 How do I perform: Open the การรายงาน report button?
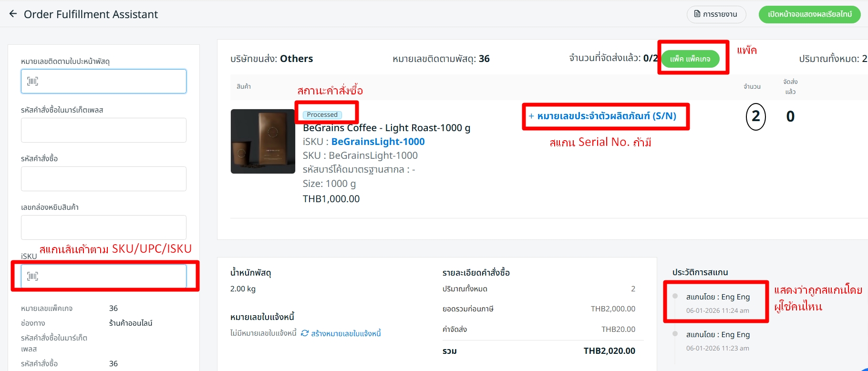(716, 14)
